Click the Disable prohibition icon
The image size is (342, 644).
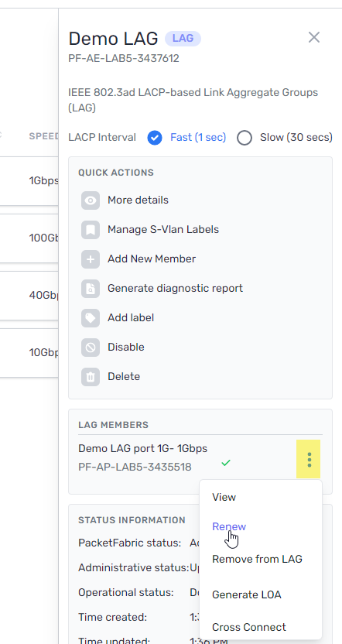coord(91,348)
